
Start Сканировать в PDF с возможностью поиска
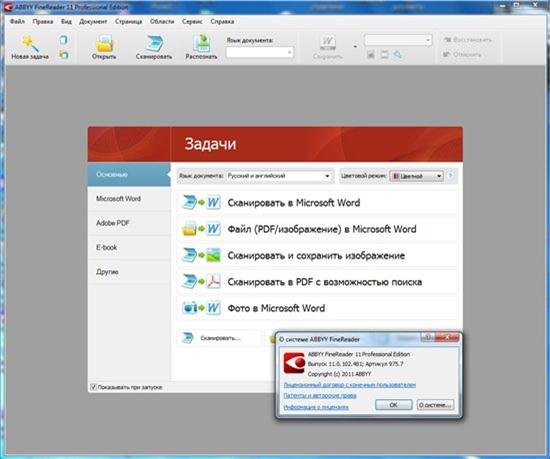point(317,282)
